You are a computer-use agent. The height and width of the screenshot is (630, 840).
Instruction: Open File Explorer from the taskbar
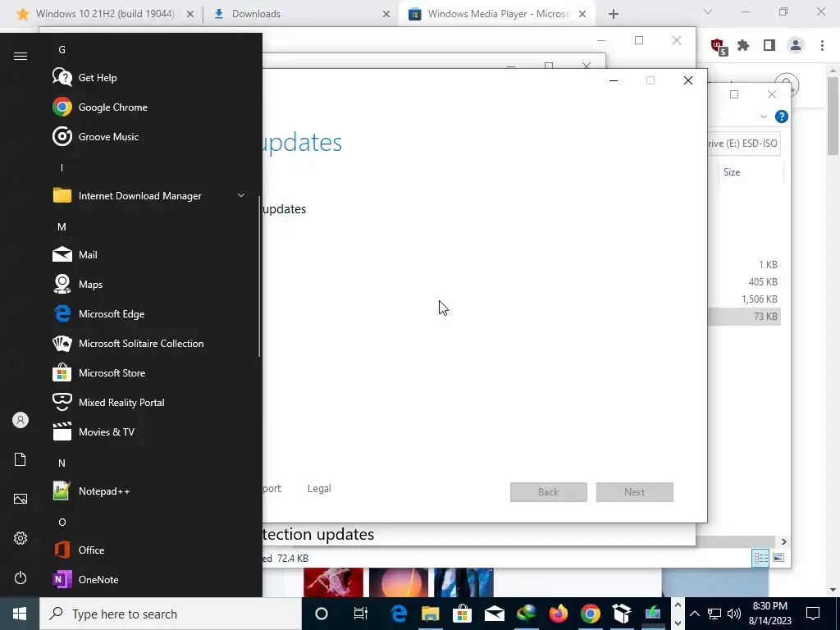click(x=430, y=614)
